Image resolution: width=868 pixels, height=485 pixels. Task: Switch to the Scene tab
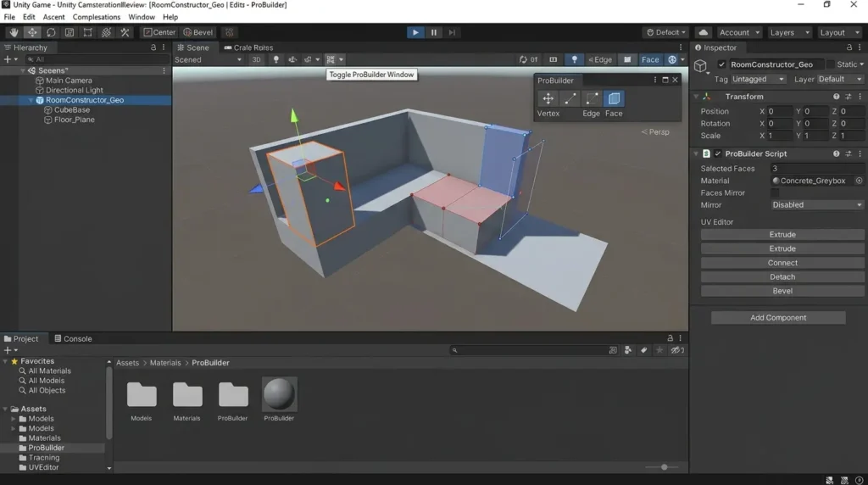(193, 47)
